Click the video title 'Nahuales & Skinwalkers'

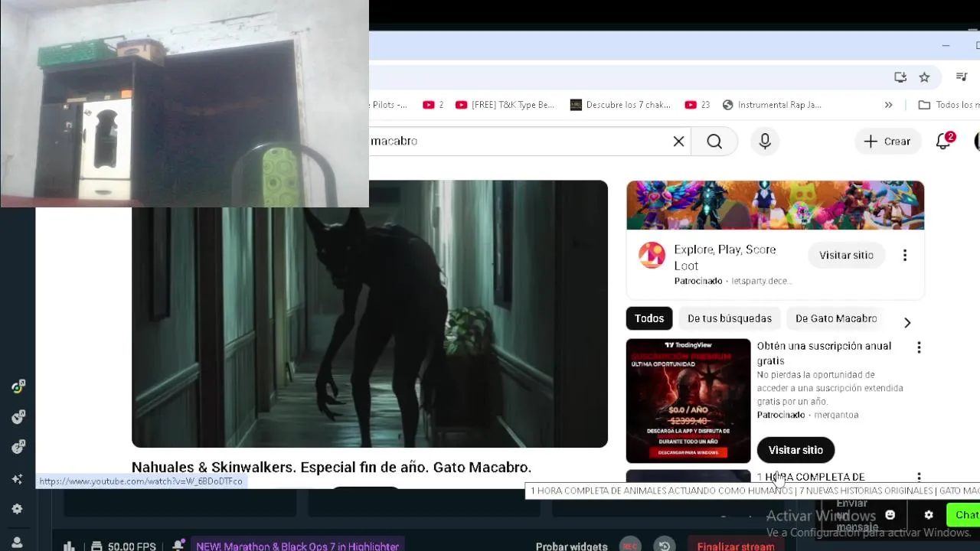pyautogui.click(x=332, y=468)
